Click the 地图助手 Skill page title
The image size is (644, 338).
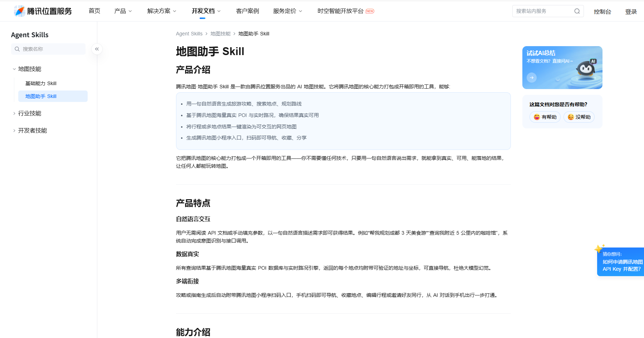(210, 52)
